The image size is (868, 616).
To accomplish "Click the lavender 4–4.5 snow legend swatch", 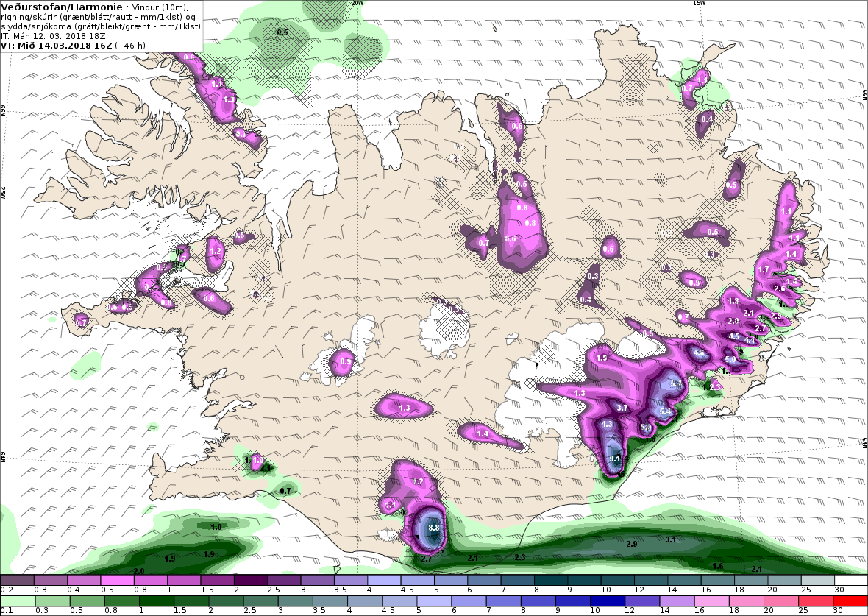I will click(385, 580).
